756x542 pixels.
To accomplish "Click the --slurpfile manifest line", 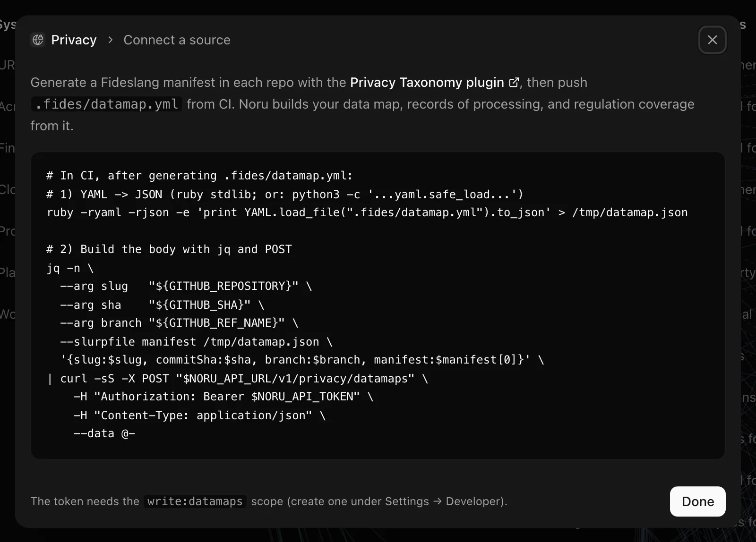I will pyautogui.click(x=196, y=342).
